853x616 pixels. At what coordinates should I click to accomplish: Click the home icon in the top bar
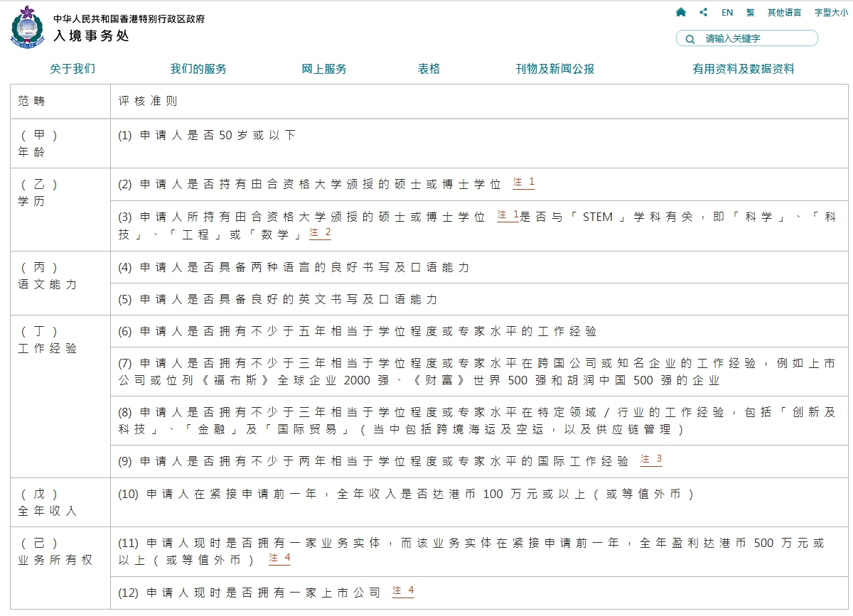(x=680, y=12)
